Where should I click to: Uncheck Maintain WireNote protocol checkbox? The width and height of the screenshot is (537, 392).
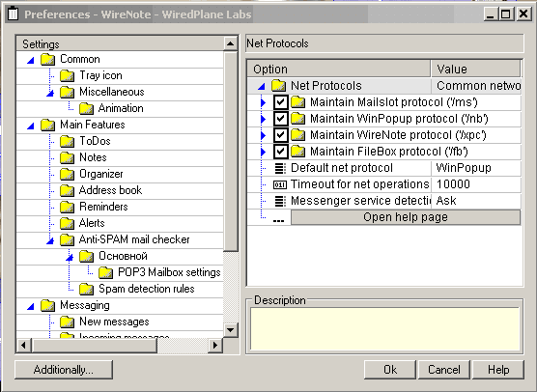point(280,135)
